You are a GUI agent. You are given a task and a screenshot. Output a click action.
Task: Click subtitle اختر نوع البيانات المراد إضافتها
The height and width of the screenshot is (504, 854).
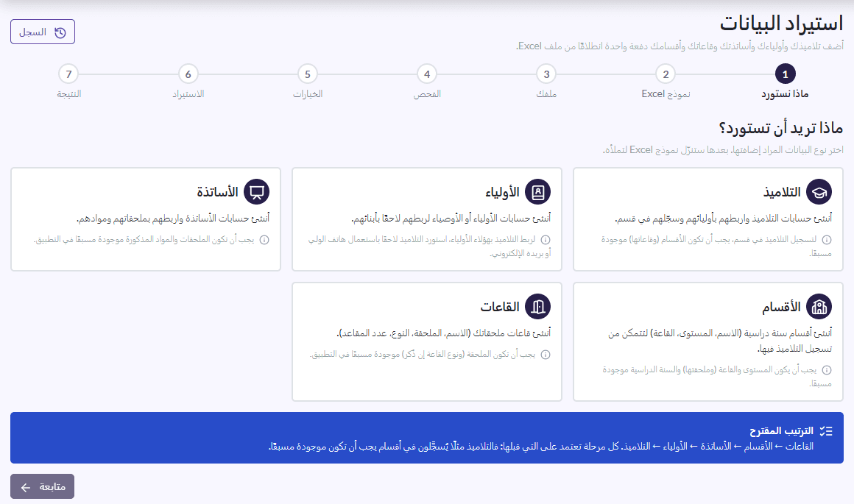pos(723,149)
